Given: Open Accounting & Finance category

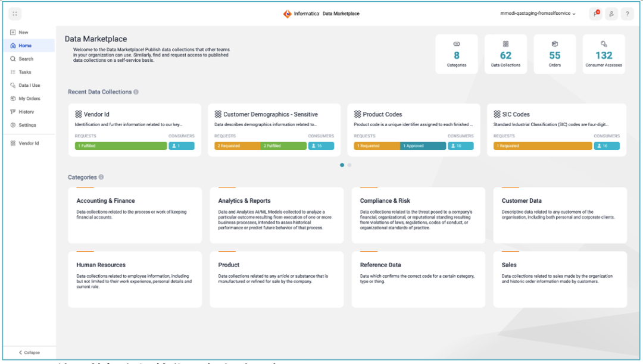Looking at the screenshot, I should 135,215.
